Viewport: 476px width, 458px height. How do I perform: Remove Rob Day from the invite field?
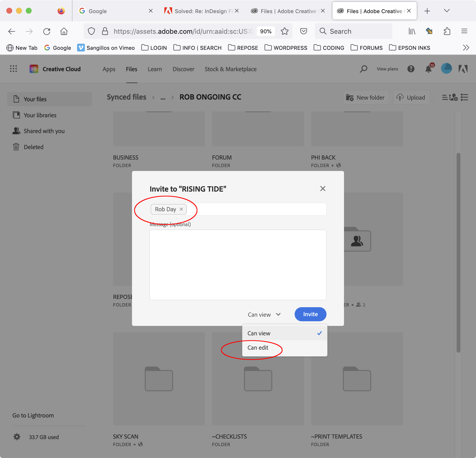click(x=181, y=209)
